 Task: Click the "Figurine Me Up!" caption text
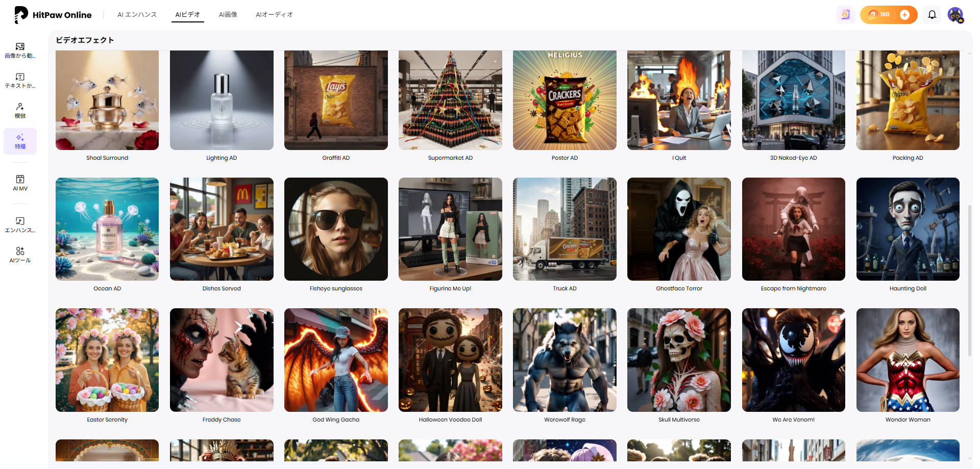[x=450, y=288]
